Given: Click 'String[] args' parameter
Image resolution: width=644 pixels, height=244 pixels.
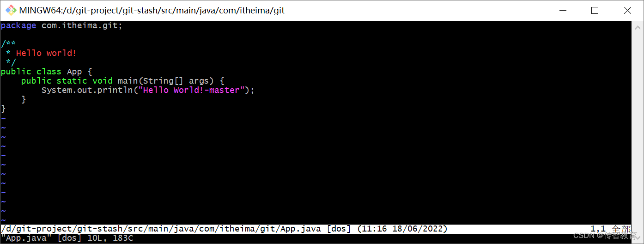Looking at the screenshot, I should tap(178, 81).
